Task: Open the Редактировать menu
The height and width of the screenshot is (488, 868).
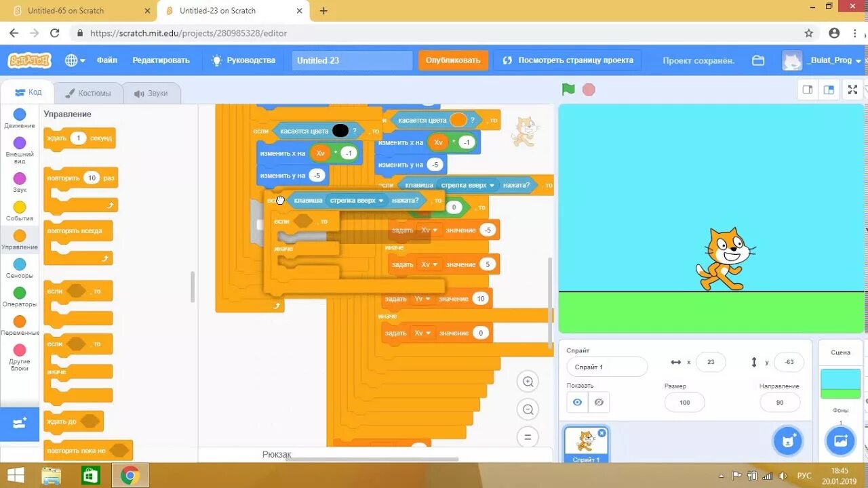Action: 161,60
